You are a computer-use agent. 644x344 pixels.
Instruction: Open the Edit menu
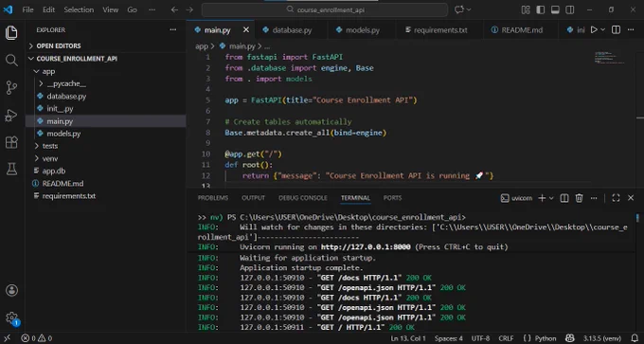point(48,9)
